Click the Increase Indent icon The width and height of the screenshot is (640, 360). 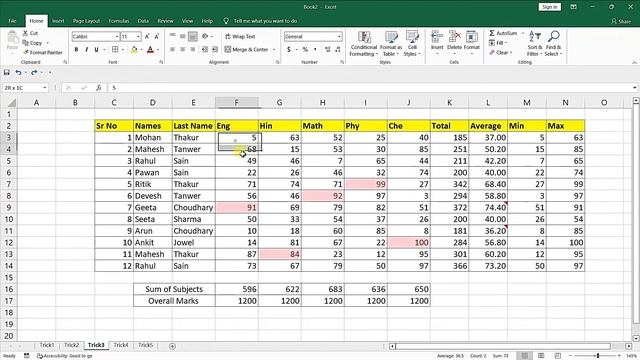tap(215, 49)
